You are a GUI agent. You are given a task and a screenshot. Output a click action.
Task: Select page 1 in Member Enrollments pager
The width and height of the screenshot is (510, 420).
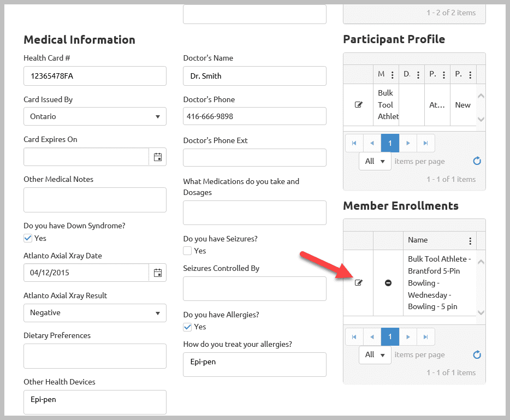(390, 337)
